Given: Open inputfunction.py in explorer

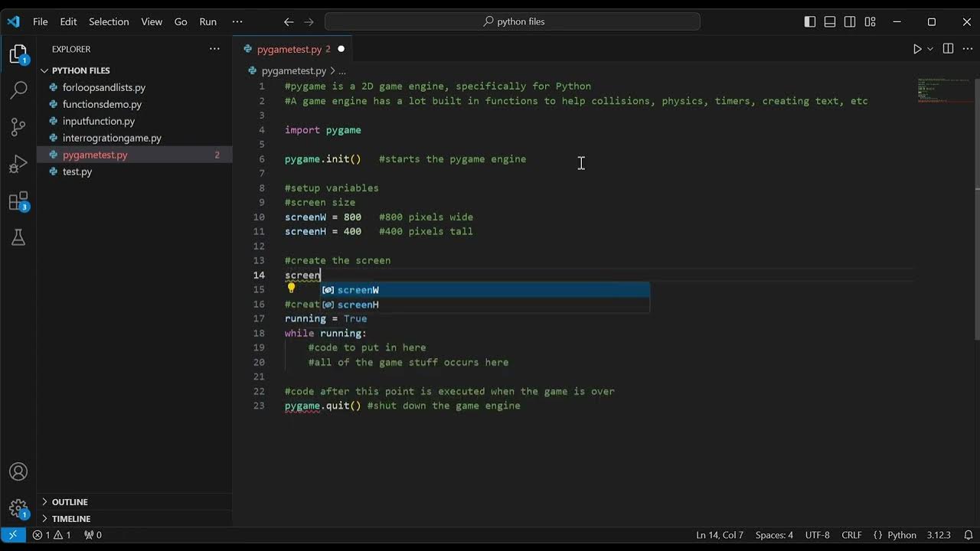Looking at the screenshot, I should (x=134, y=121).
